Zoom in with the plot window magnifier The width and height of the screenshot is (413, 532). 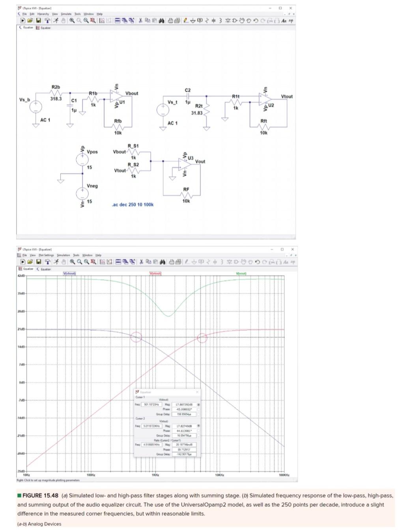[73, 262]
